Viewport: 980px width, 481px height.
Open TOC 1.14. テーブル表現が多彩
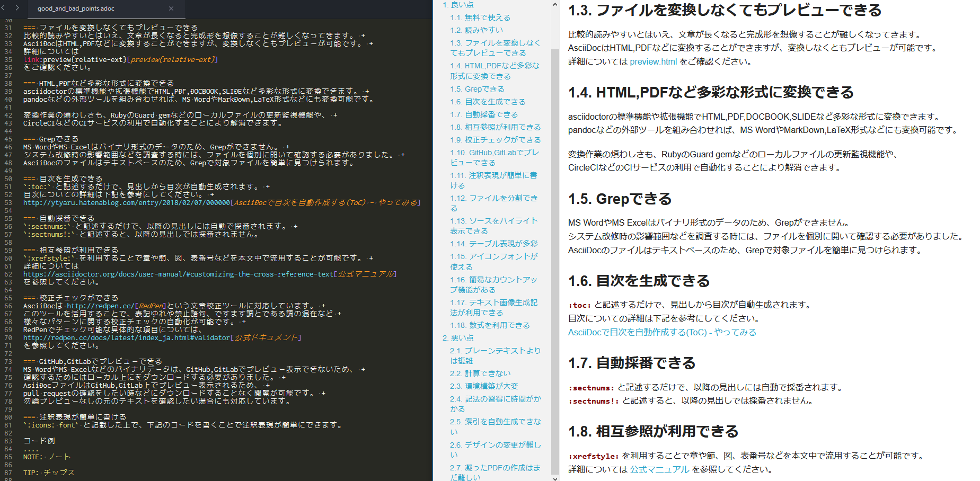click(494, 244)
